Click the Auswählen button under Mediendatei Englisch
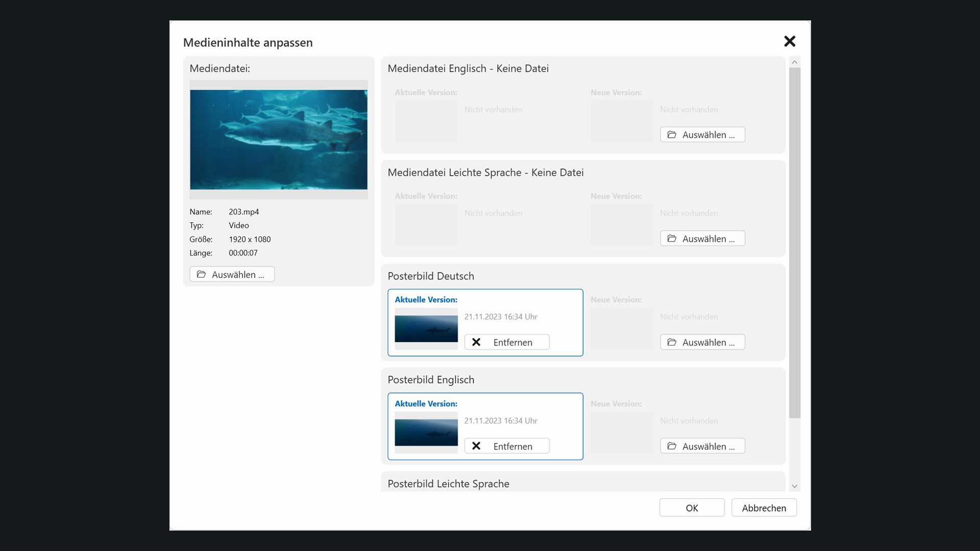This screenshot has width=980, height=551. tap(702, 135)
